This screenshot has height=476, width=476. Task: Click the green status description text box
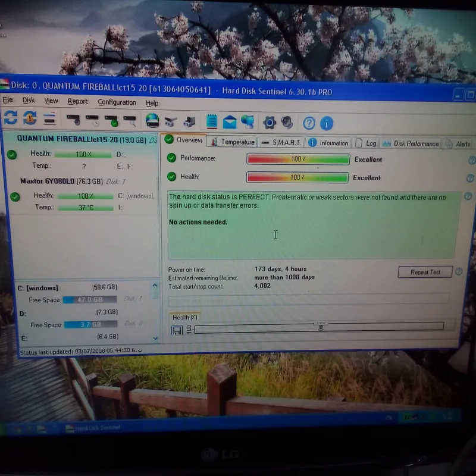pos(314,226)
